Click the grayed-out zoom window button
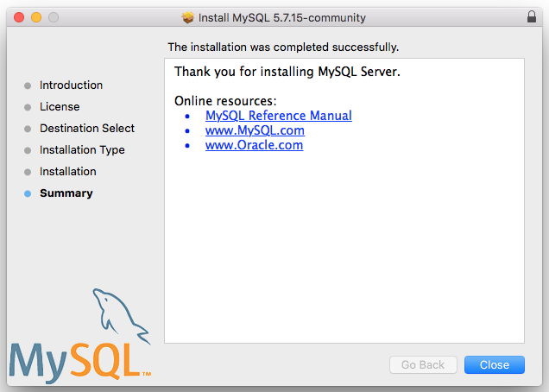549x392 pixels. (x=54, y=17)
